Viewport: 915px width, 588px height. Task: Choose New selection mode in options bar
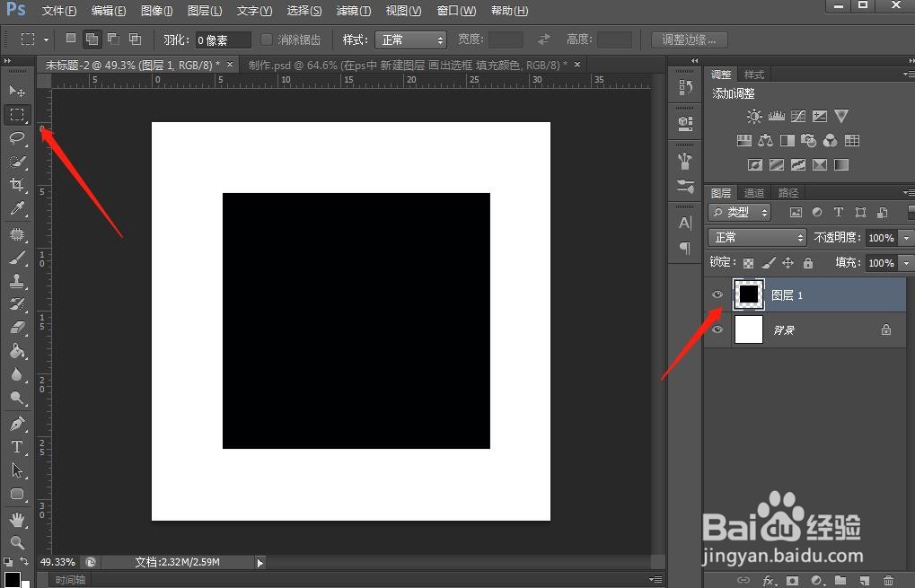point(71,39)
